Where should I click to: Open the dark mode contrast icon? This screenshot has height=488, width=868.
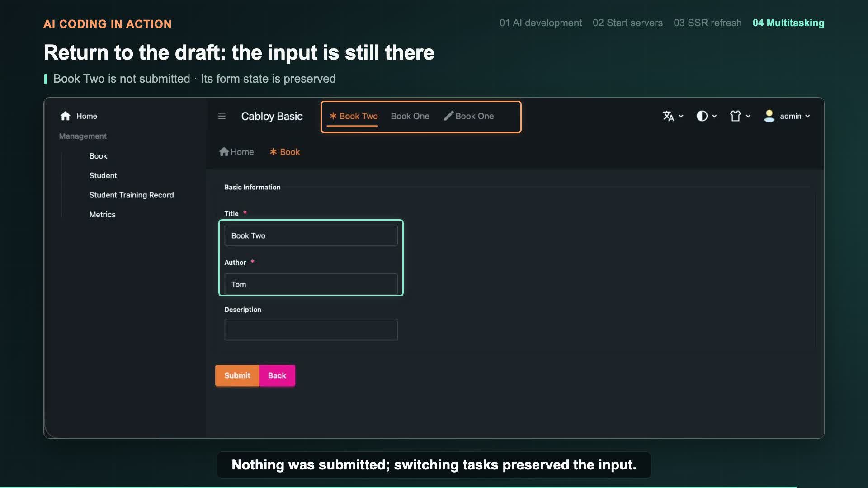pos(702,116)
